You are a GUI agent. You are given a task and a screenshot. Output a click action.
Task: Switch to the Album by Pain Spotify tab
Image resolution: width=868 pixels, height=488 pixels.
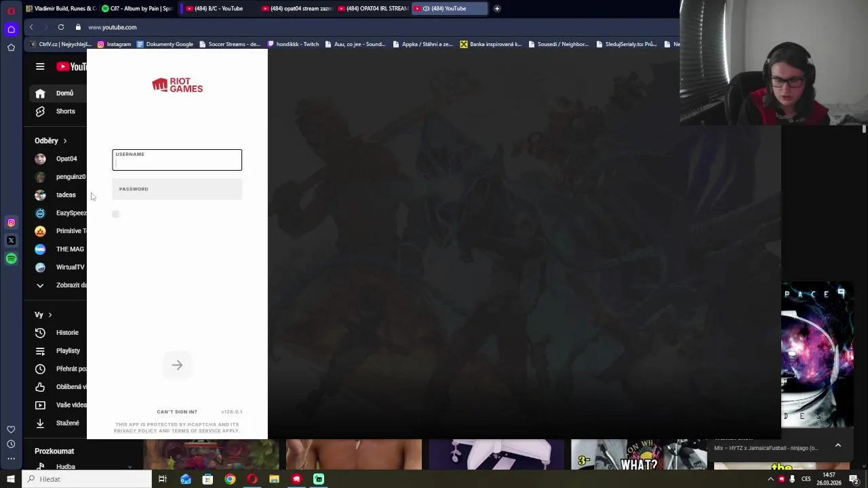pos(138,9)
